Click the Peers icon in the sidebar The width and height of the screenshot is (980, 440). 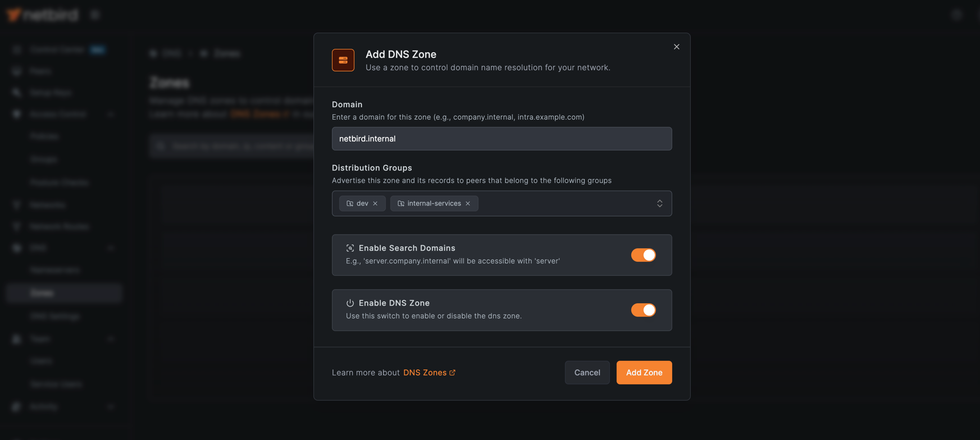click(x=16, y=71)
